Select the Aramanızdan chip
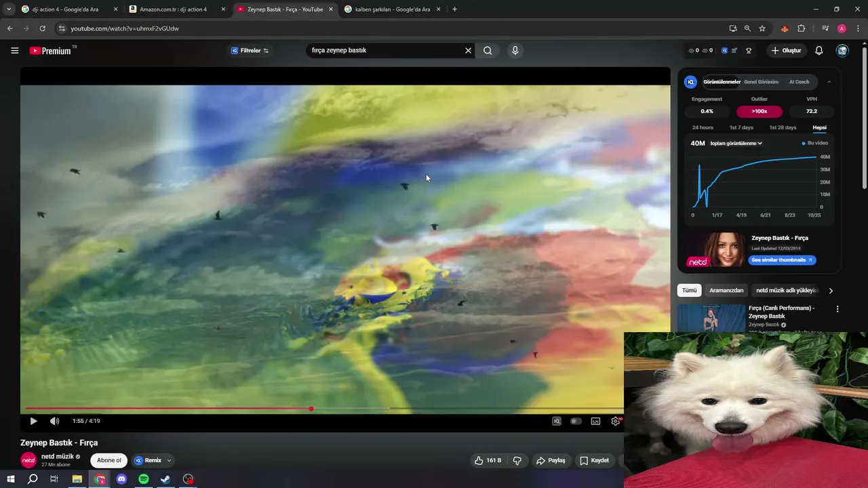Screen dimensions: 868x488 pyautogui.click(x=726, y=290)
